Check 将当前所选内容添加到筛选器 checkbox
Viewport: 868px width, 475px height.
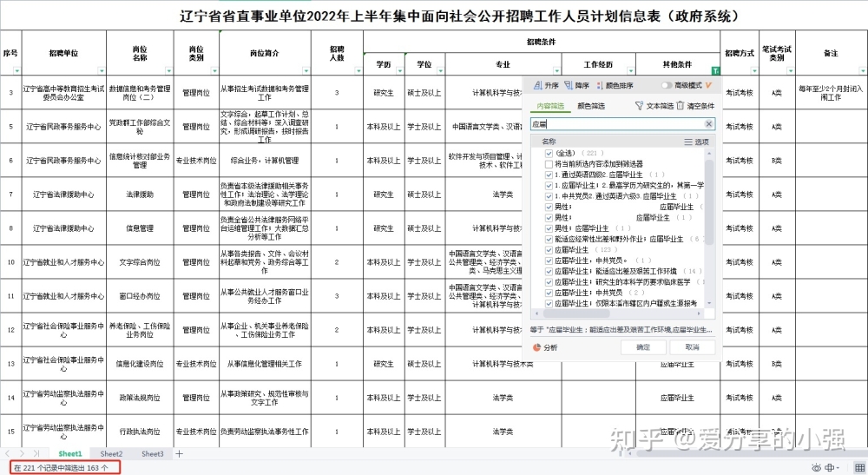pos(549,164)
